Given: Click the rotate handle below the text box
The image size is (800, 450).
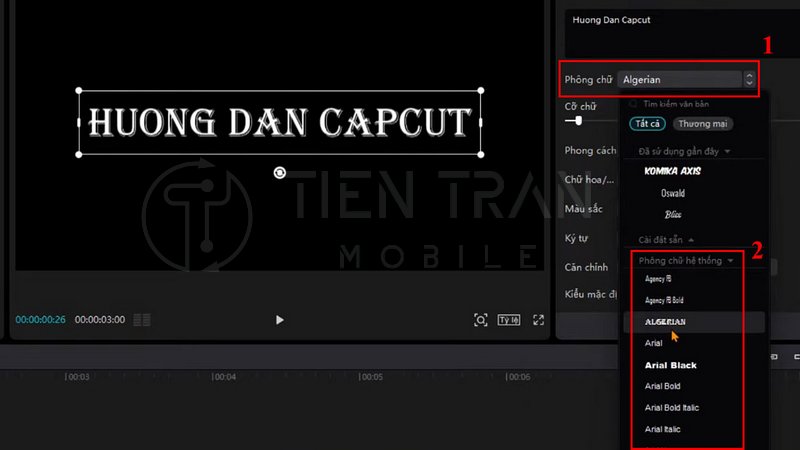Looking at the screenshot, I should pos(279,173).
